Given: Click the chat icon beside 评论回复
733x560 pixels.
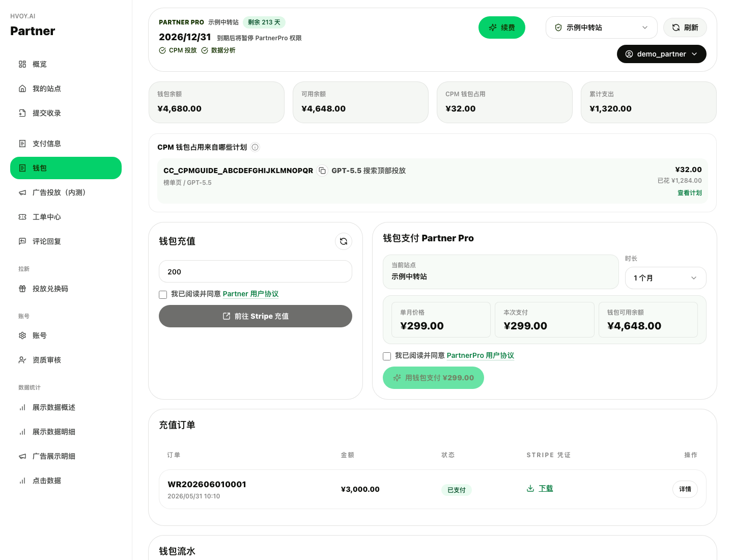Looking at the screenshot, I should tap(22, 241).
